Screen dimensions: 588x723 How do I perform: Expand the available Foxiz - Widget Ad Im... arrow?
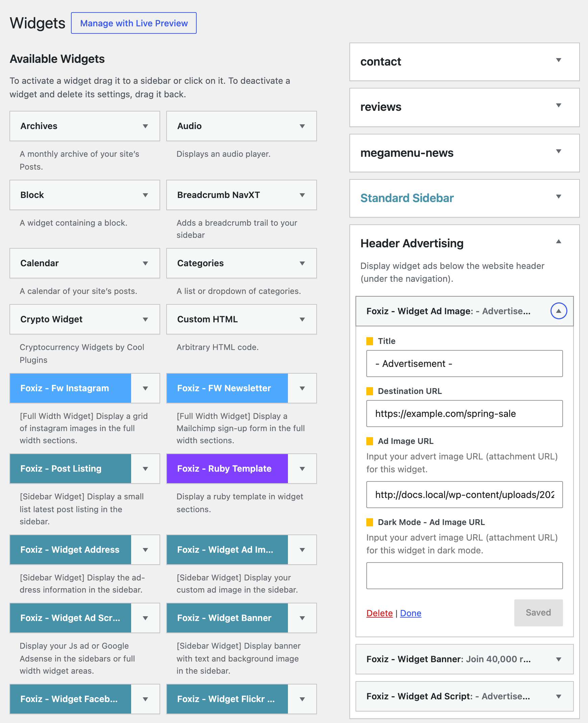point(302,550)
